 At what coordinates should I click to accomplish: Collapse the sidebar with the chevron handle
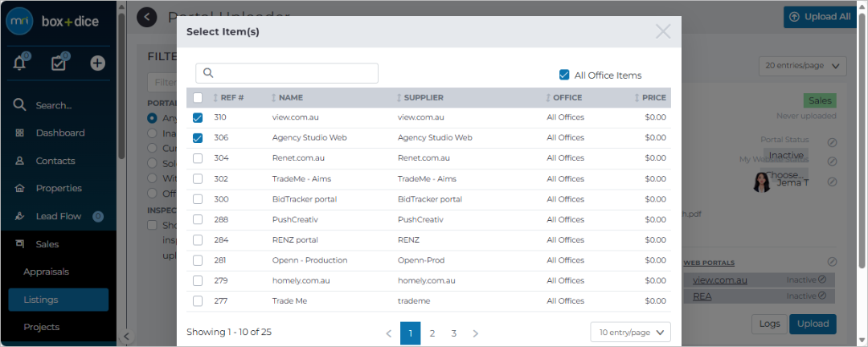[x=126, y=336]
